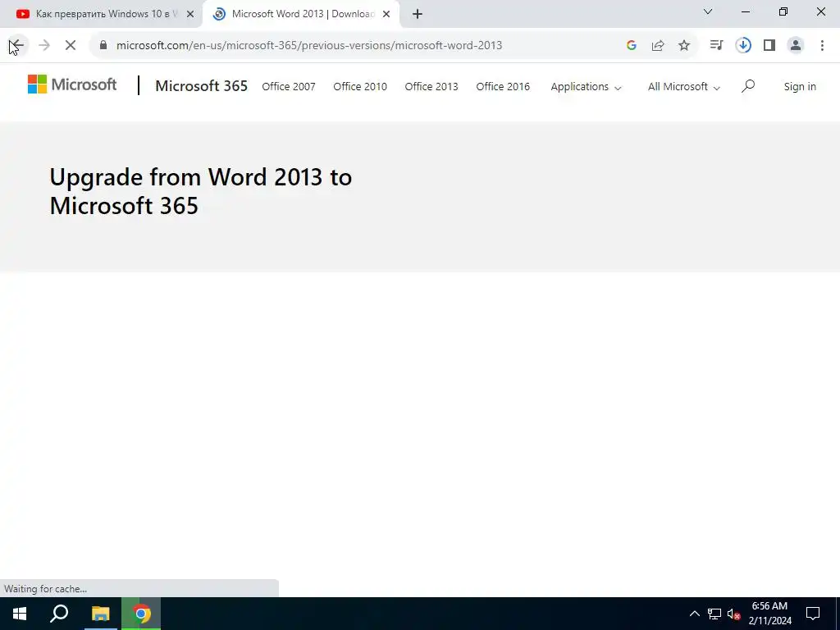Share this page with the share icon
The height and width of the screenshot is (630, 840).
(658, 46)
